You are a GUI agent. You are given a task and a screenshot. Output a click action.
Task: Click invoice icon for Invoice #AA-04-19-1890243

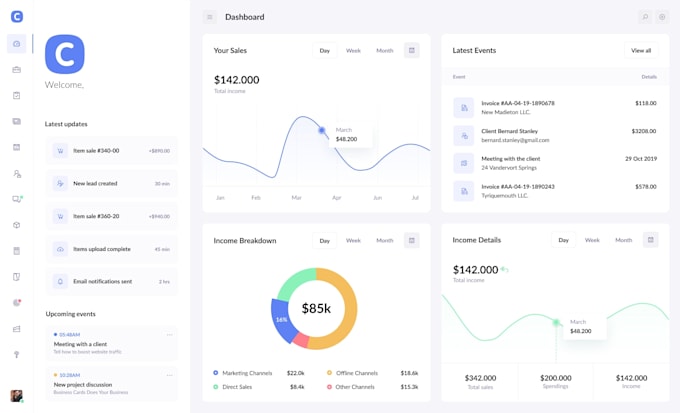464,191
